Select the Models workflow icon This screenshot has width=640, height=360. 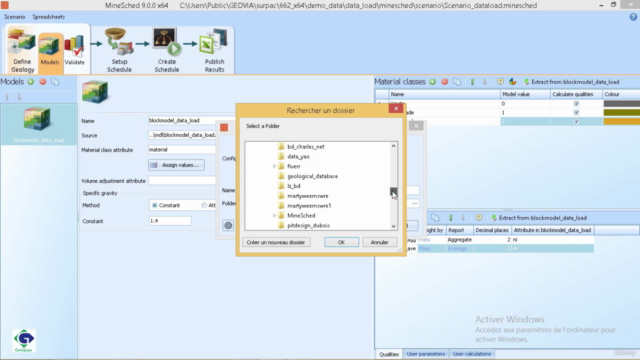49,51
